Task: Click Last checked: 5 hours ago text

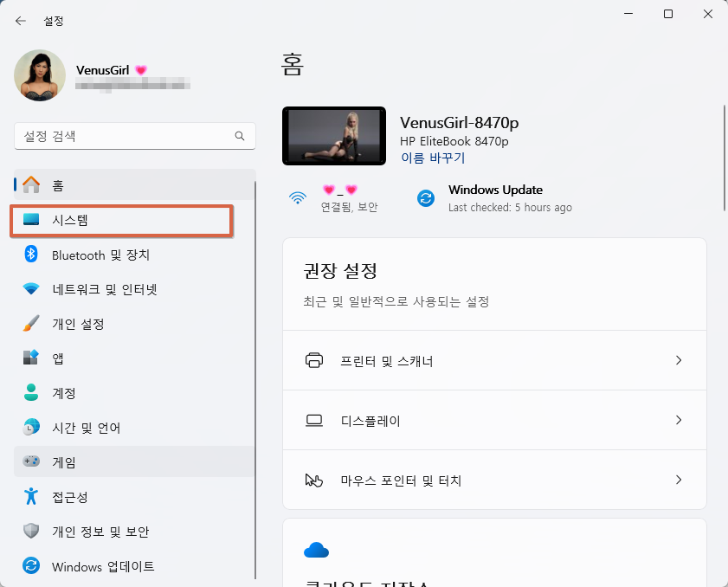Action: pyautogui.click(x=510, y=207)
